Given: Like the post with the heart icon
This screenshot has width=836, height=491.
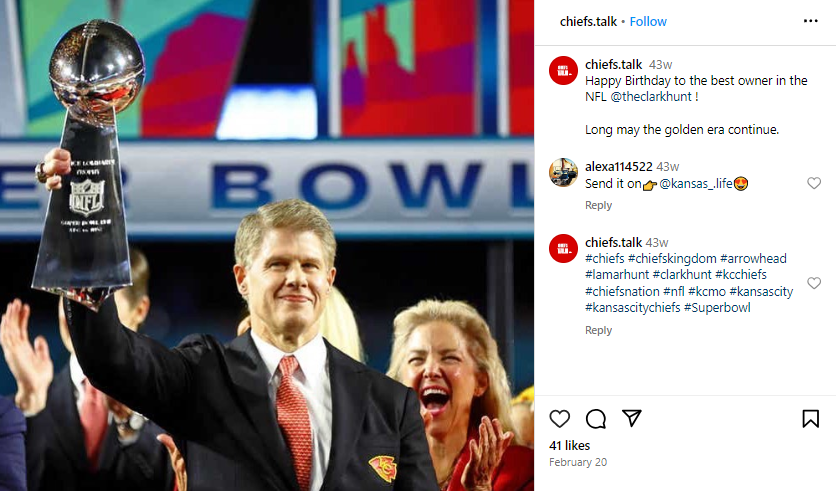Looking at the screenshot, I should (560, 419).
